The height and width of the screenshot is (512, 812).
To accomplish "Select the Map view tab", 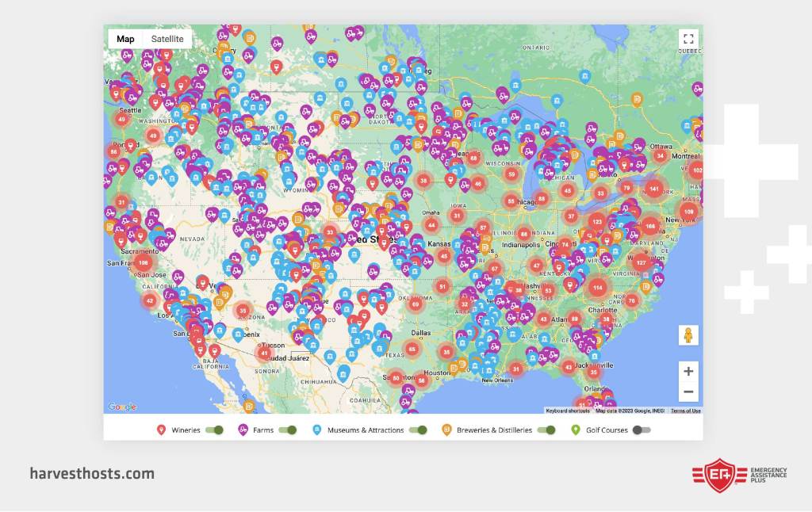I will pos(125,39).
